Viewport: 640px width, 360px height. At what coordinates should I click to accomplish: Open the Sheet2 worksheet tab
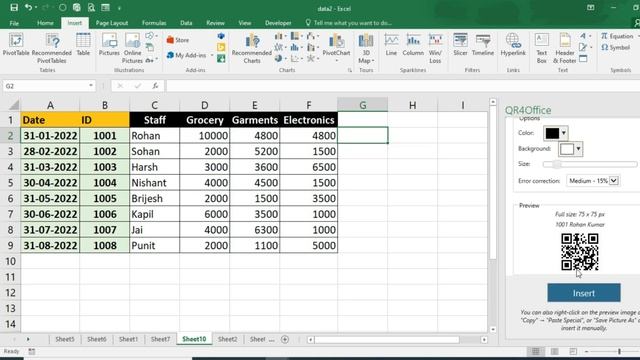click(x=227, y=339)
